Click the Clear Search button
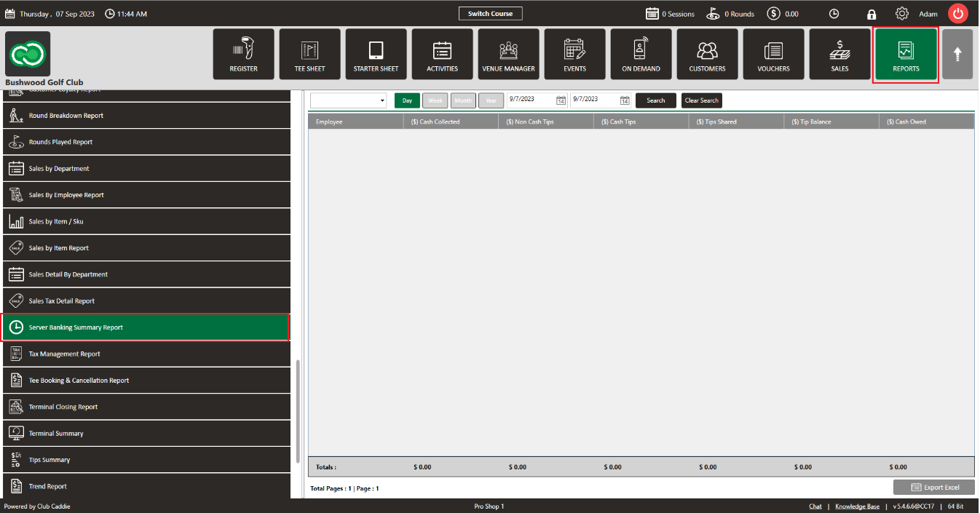Viewport: 980px width, 513px height. 702,100
